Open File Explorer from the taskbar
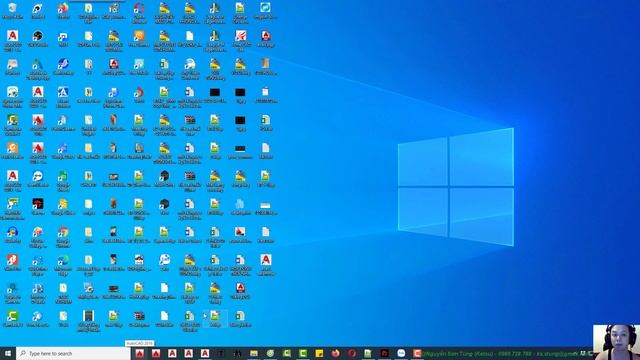This screenshot has width=640, height=360. tap(254, 353)
